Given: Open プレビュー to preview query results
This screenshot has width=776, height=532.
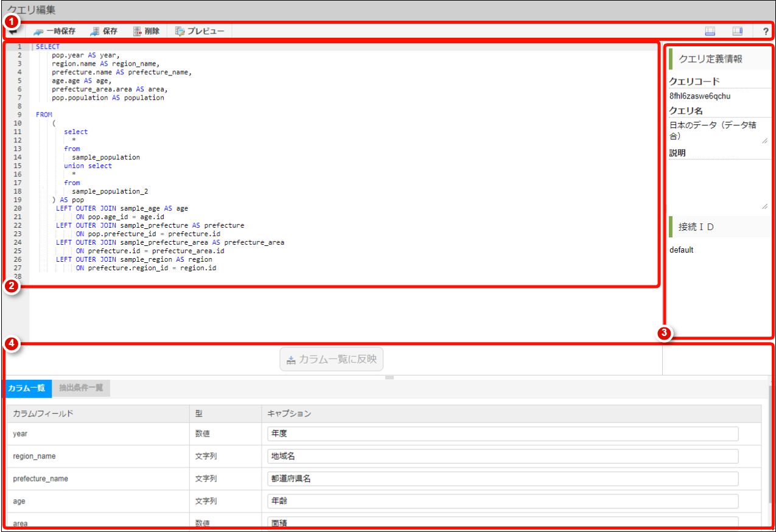Looking at the screenshot, I should [200, 31].
